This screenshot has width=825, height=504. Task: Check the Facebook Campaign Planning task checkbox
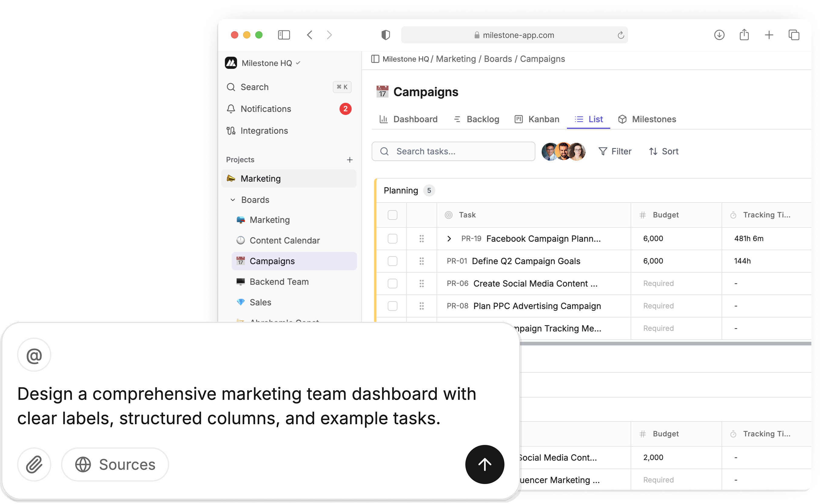(x=392, y=238)
